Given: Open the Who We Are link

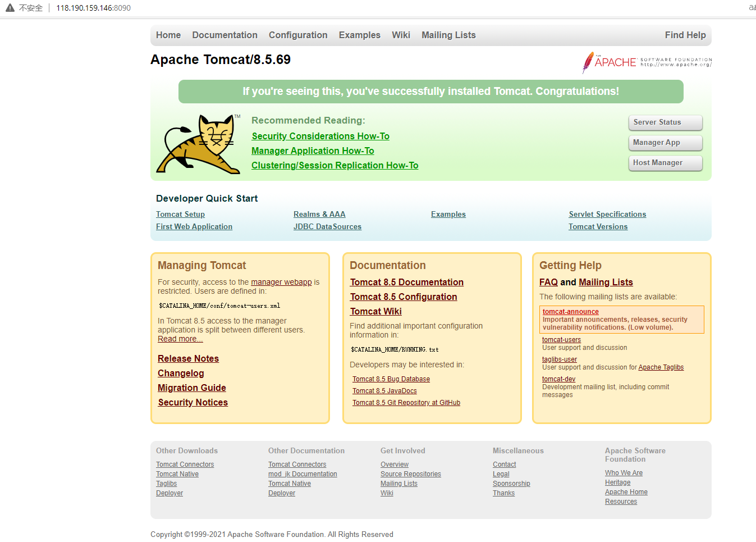Looking at the screenshot, I should [624, 473].
